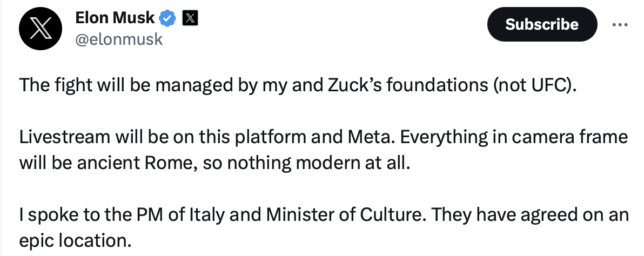644x256 pixels.
Task: Click the X affiliate badge beside name
Action: [190, 19]
